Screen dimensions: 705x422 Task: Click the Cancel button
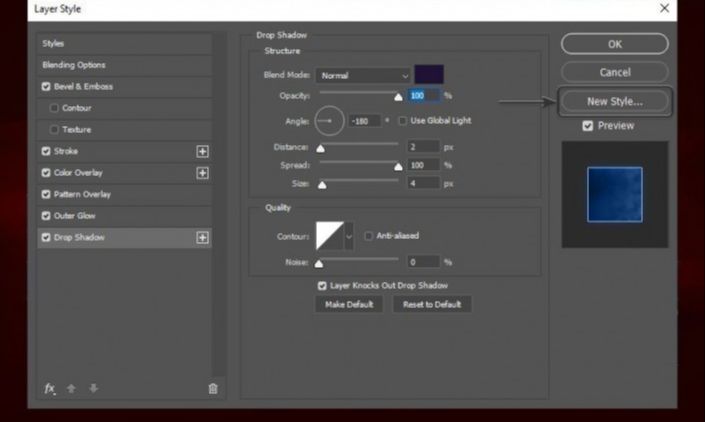615,72
